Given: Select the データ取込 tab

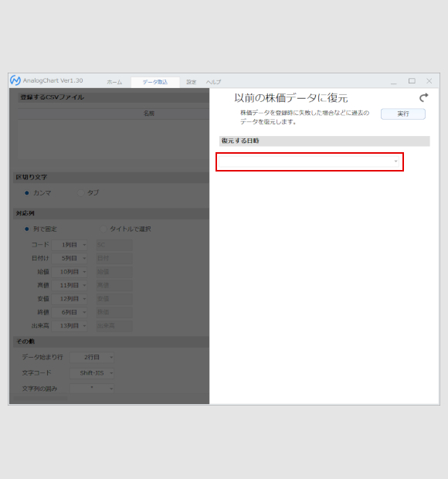Looking at the screenshot, I should 155,82.
